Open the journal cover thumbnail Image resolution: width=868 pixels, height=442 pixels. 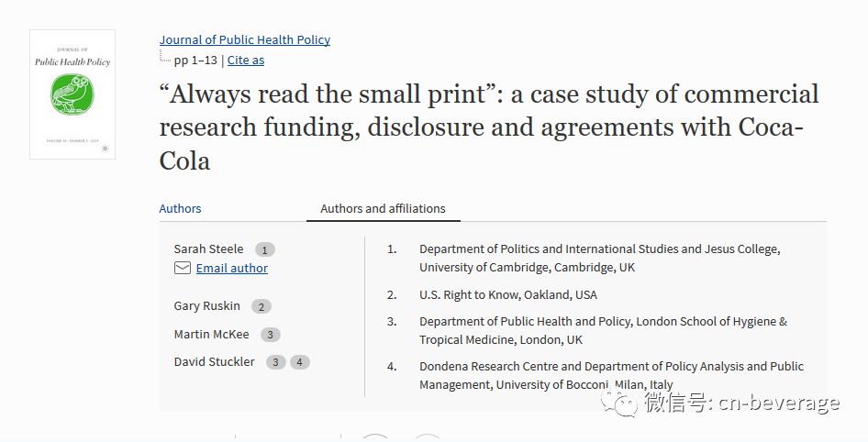click(72, 94)
